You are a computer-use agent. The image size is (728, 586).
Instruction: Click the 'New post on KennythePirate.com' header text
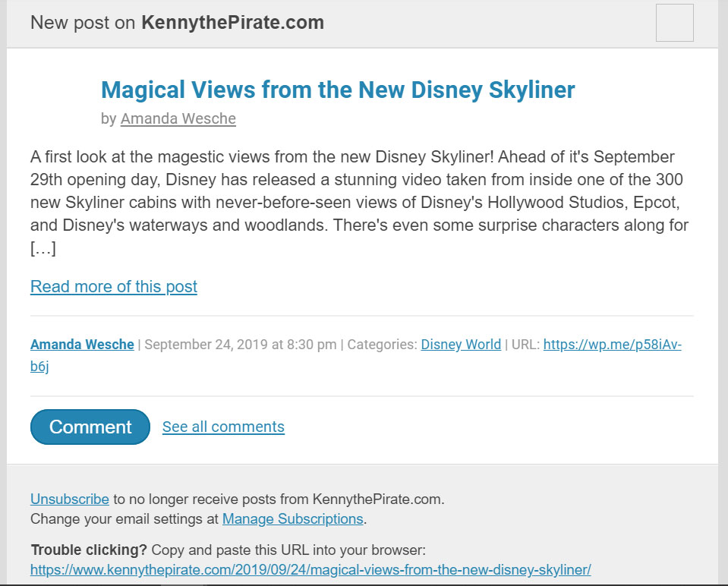point(178,22)
